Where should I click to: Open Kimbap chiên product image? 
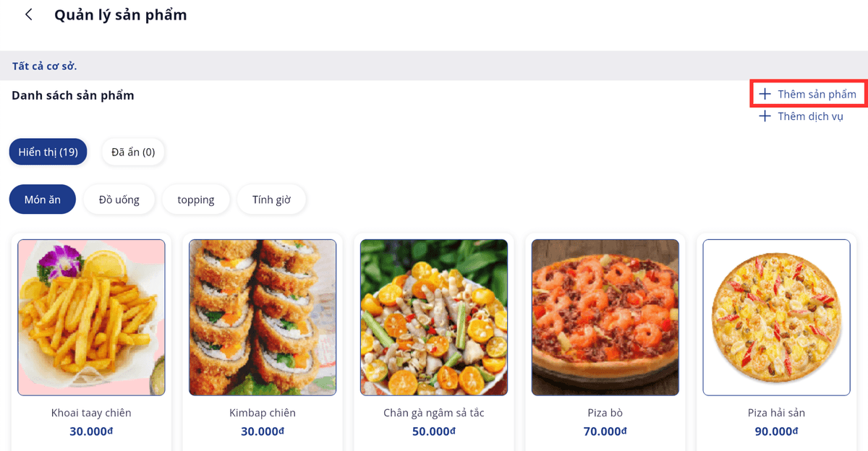click(263, 317)
